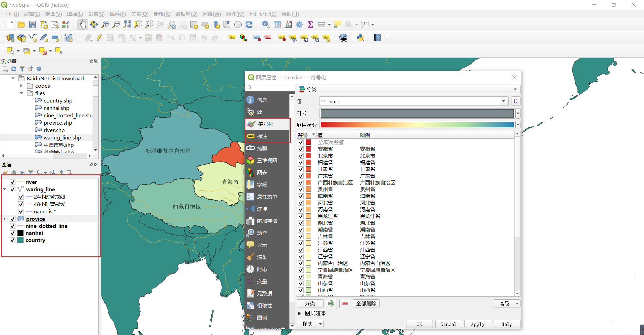Select the Identify Features tool
This screenshot has height=335, width=644.
265,24
